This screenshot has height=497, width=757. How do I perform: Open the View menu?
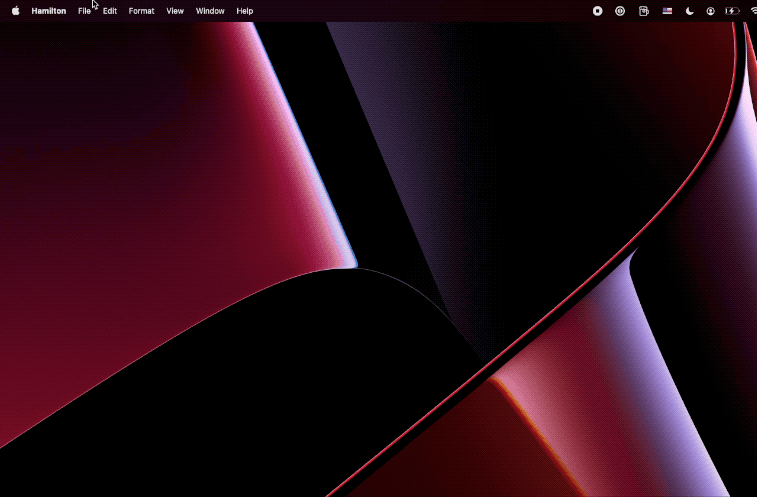tap(175, 11)
